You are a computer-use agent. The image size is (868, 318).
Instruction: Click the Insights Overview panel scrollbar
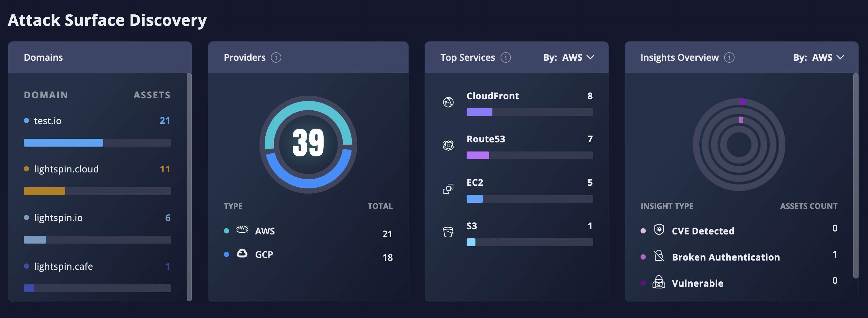(x=856, y=176)
